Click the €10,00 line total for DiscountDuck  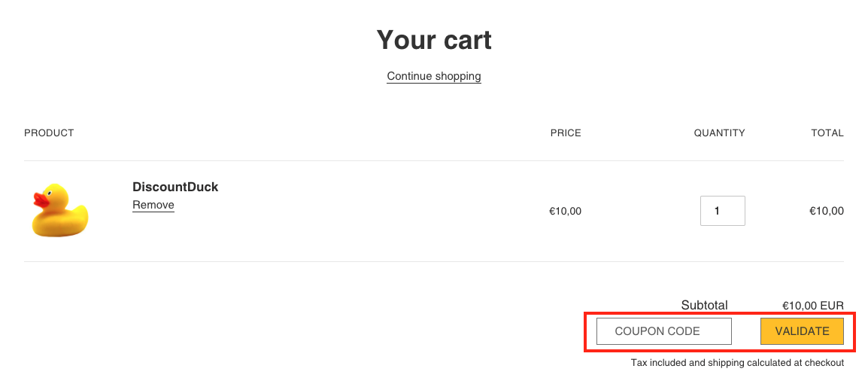point(826,212)
